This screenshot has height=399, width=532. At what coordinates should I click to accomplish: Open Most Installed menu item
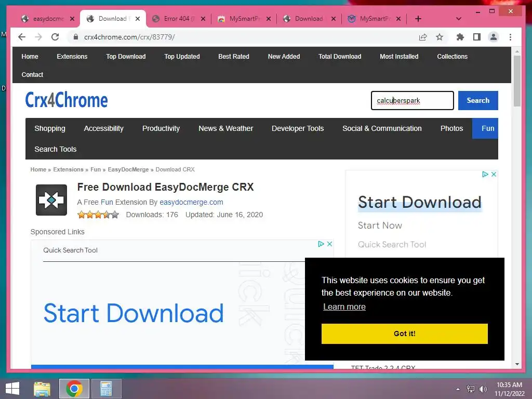tap(399, 56)
